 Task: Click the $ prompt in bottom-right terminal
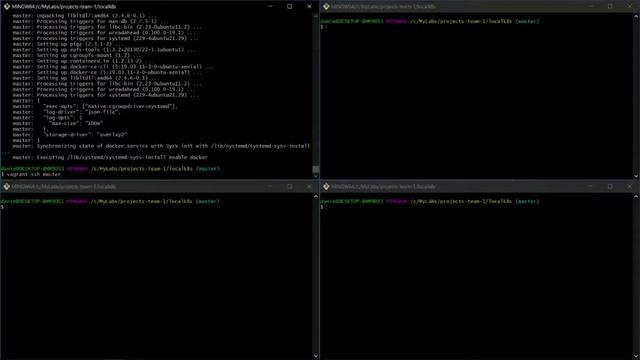322,207
